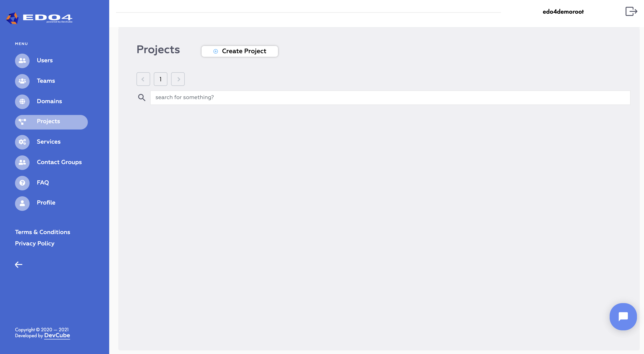Screen dimensions: 644x354
Task: Click the FAQ question mark icon
Action: click(x=22, y=183)
